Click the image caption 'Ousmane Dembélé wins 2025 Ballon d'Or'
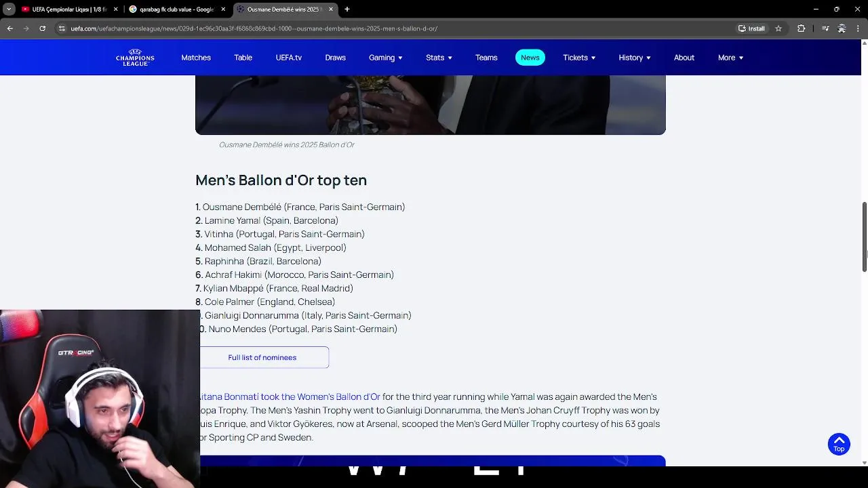Screen dimensions: 868x488 pyautogui.click(x=286, y=144)
